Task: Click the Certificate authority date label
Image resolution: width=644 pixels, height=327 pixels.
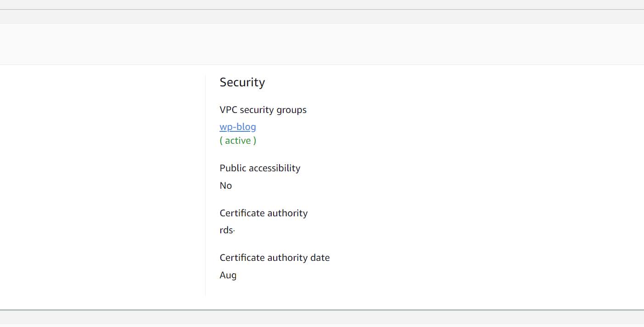Action: [274, 258]
